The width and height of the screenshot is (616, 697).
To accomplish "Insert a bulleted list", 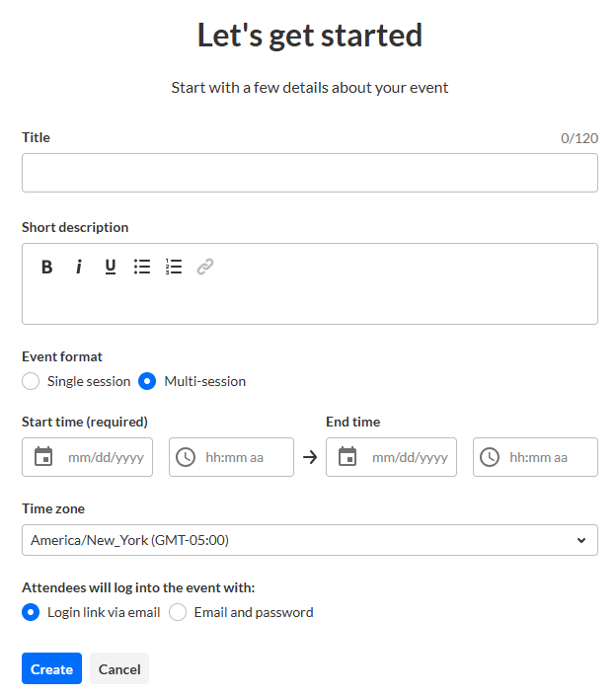I will [142, 267].
